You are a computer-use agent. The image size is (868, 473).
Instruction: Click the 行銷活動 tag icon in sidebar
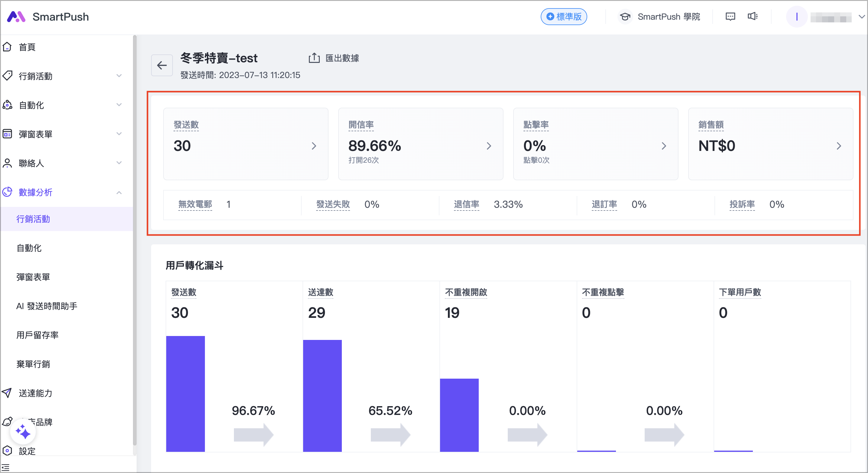[x=7, y=76]
